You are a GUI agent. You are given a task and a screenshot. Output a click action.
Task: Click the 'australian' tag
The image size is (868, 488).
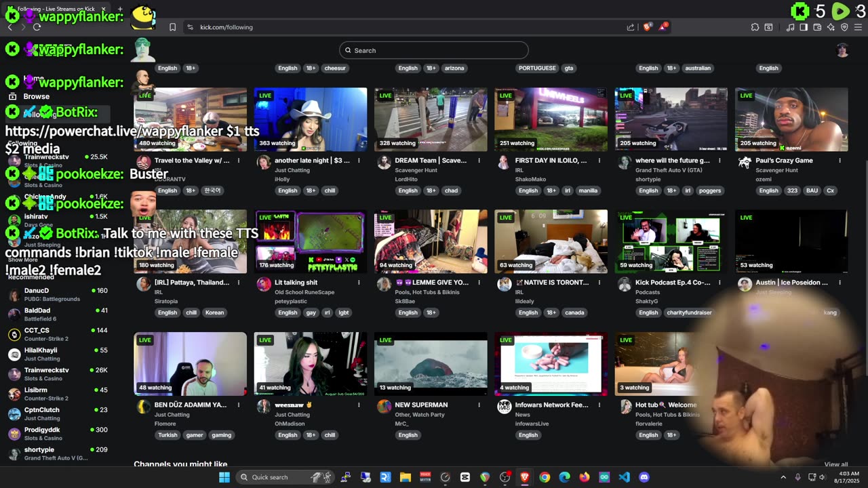point(698,68)
